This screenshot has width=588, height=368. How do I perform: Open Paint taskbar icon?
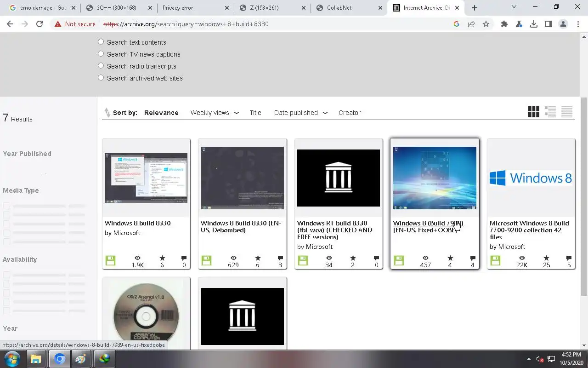[x=81, y=359]
